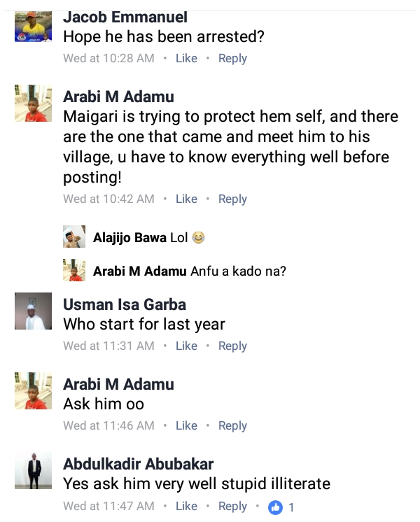Reply to the "Ask him oo" comment

(232, 425)
